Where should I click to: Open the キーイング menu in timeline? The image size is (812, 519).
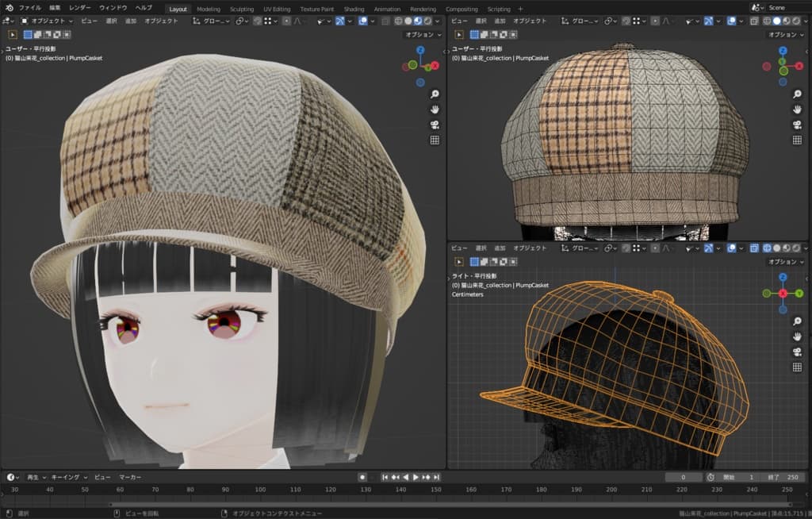tap(67, 477)
